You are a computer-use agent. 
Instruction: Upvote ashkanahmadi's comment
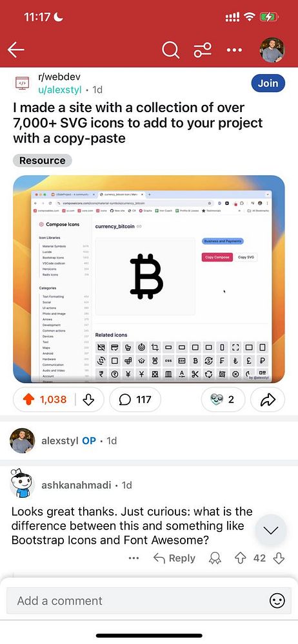coord(240,558)
